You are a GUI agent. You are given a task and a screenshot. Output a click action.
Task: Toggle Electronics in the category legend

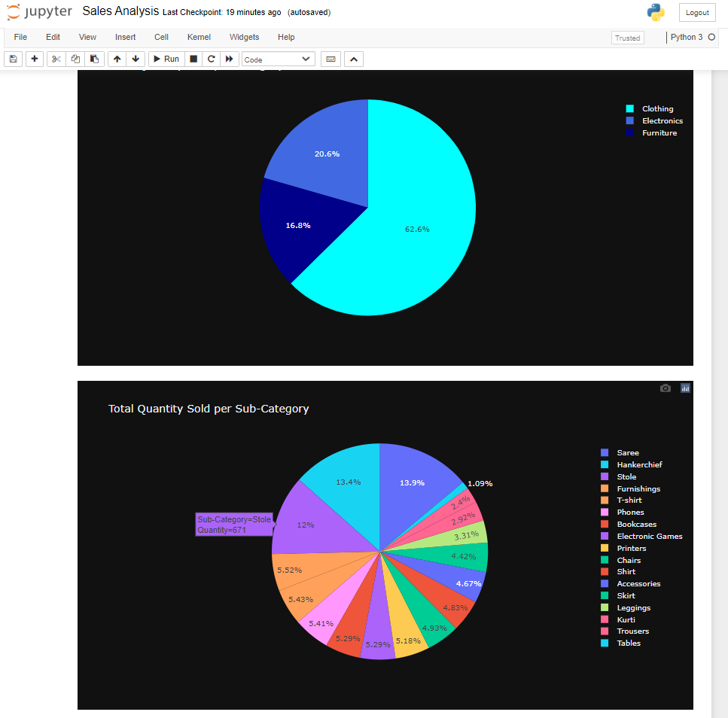(x=654, y=120)
